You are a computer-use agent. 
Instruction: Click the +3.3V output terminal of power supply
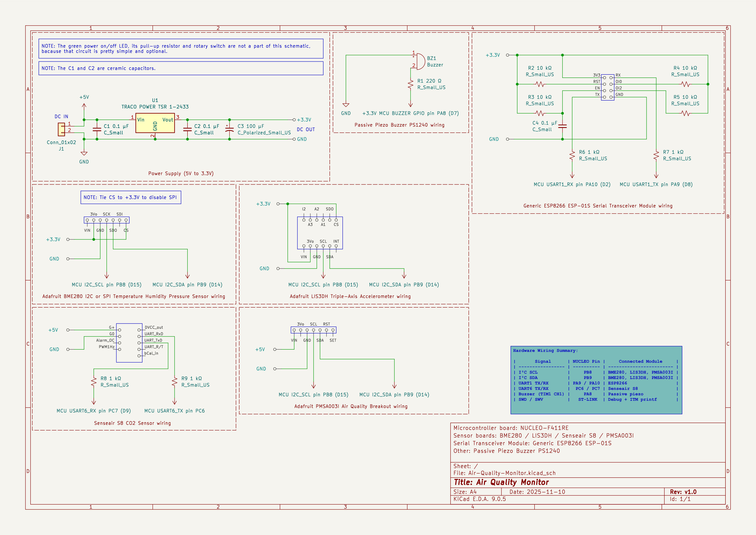click(x=294, y=120)
